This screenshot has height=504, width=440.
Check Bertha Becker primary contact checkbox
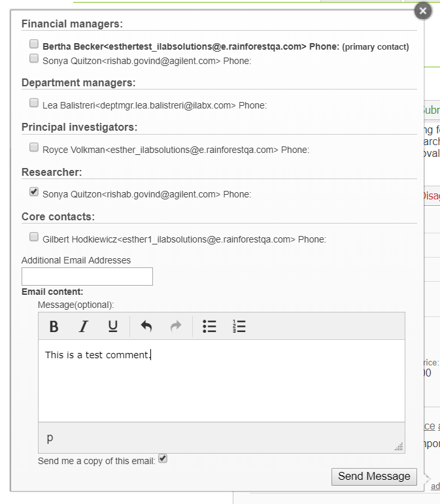[34, 44]
